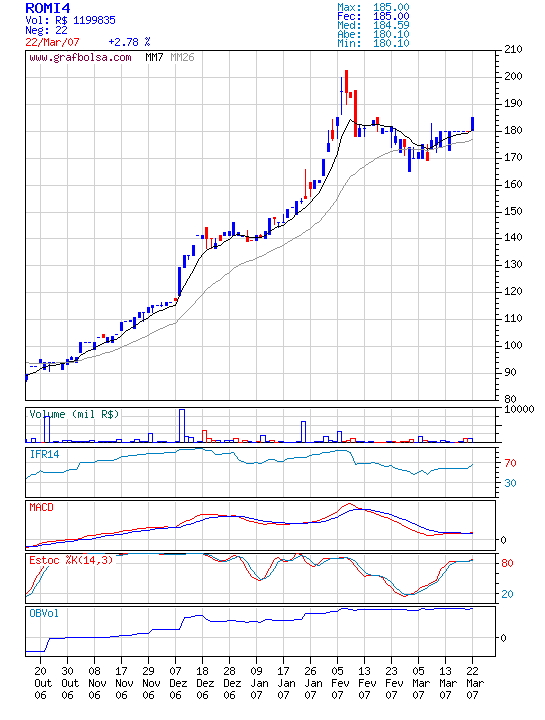Click the OBVol indicator panel label
Screen dimensions: 545x720
tap(44, 613)
